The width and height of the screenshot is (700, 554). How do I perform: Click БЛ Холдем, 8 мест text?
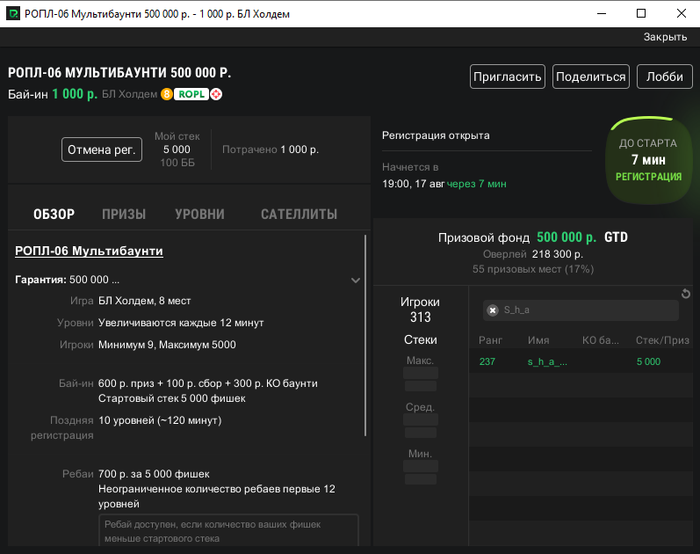pos(144,301)
